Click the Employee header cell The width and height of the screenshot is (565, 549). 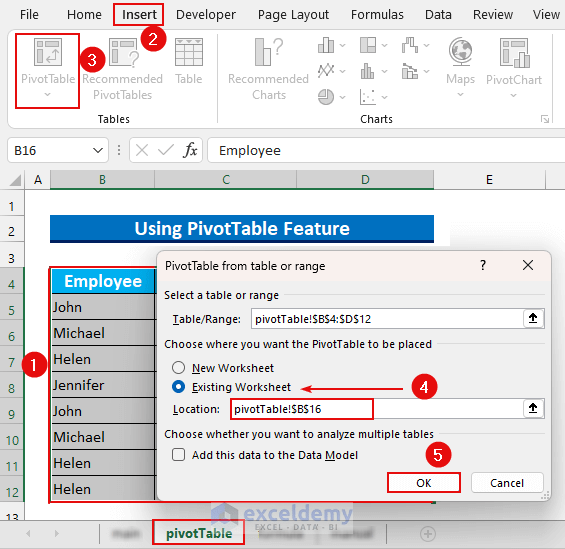point(103,281)
